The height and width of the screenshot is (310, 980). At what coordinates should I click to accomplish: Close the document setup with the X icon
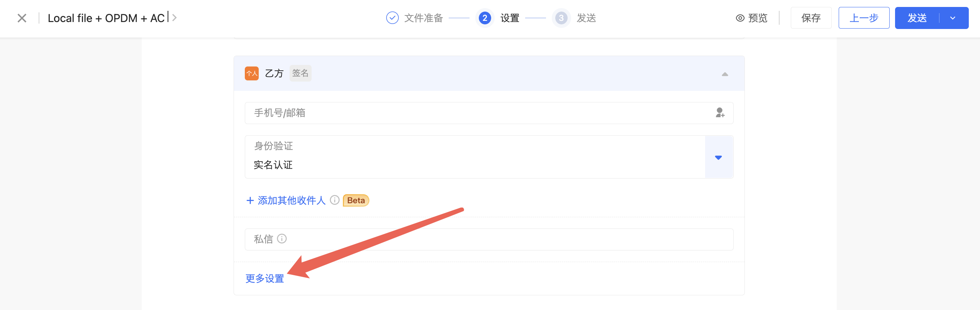click(x=22, y=18)
